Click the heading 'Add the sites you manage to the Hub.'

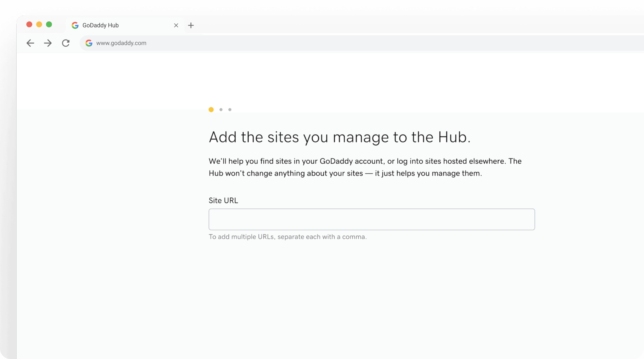click(340, 137)
